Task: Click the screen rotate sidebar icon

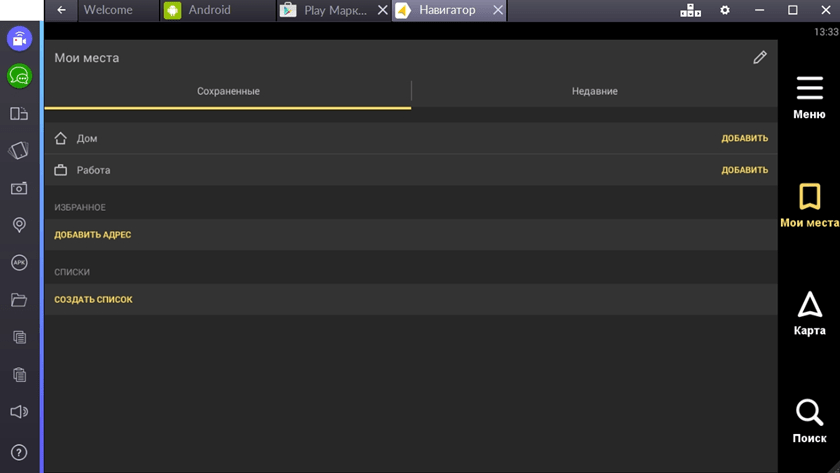Action: [19, 151]
